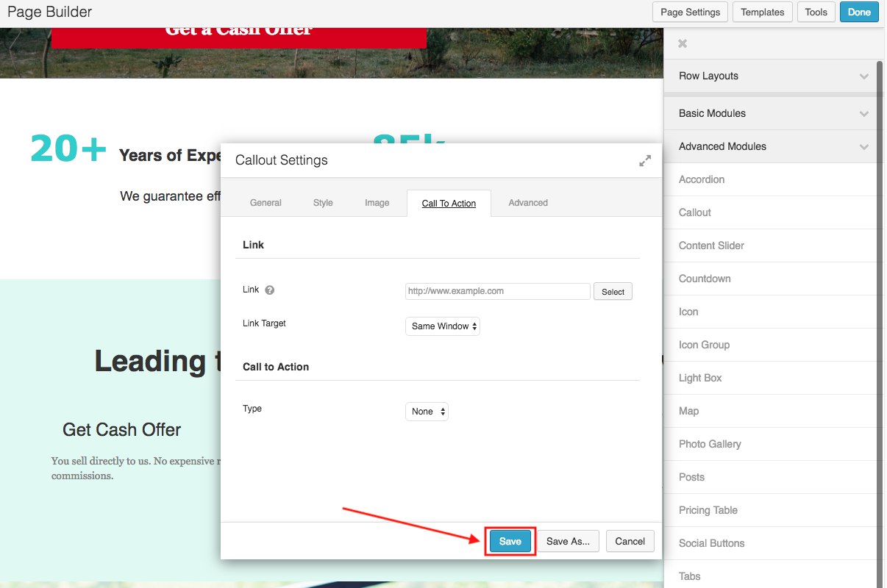
Task: Click the Callout Settings dialog title
Action: click(282, 160)
